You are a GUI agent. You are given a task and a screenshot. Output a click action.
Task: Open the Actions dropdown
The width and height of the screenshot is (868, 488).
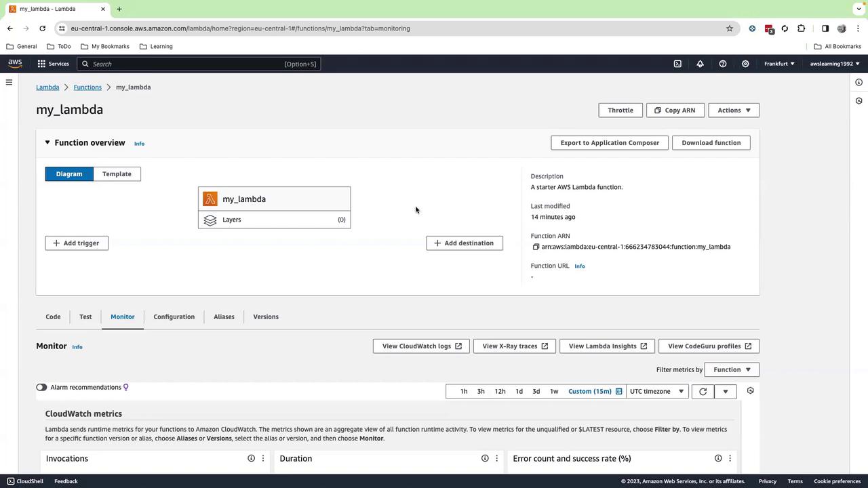734,110
